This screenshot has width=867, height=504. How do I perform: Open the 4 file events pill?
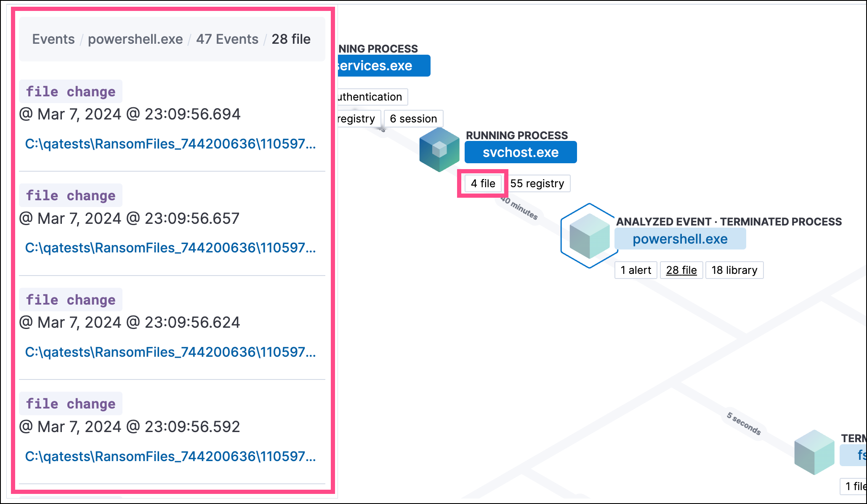483,183
